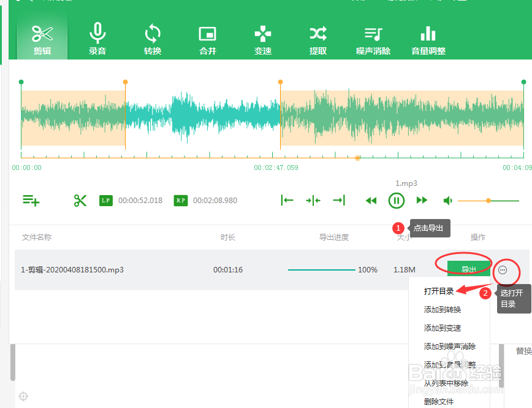This screenshot has width=532, height=408.
Task: Click the crosshair locate icon in the corner
Action: [x=23, y=396]
